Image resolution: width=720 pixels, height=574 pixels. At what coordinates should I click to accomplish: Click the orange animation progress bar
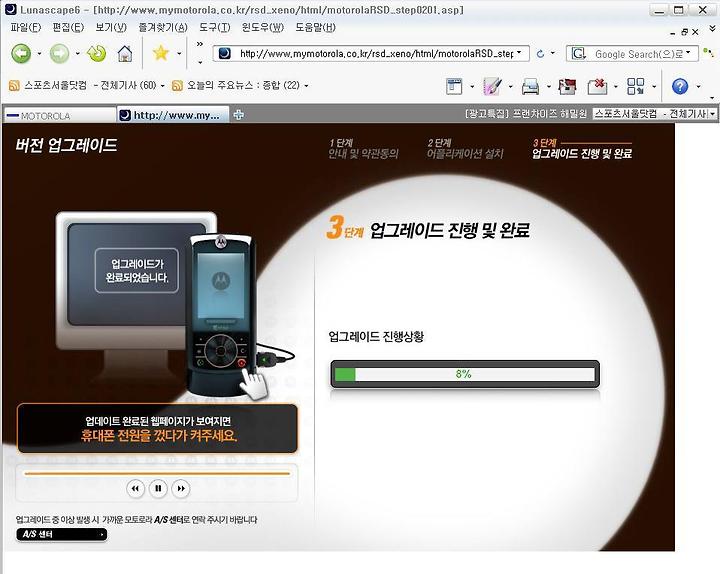click(157, 473)
